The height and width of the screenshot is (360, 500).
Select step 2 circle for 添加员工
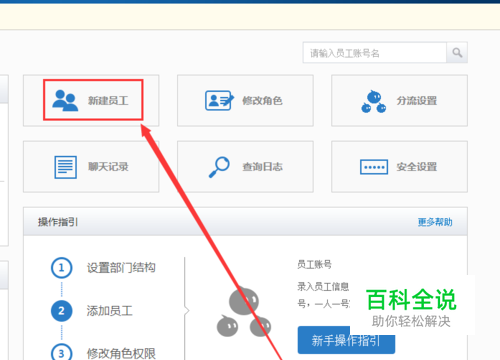(x=61, y=311)
